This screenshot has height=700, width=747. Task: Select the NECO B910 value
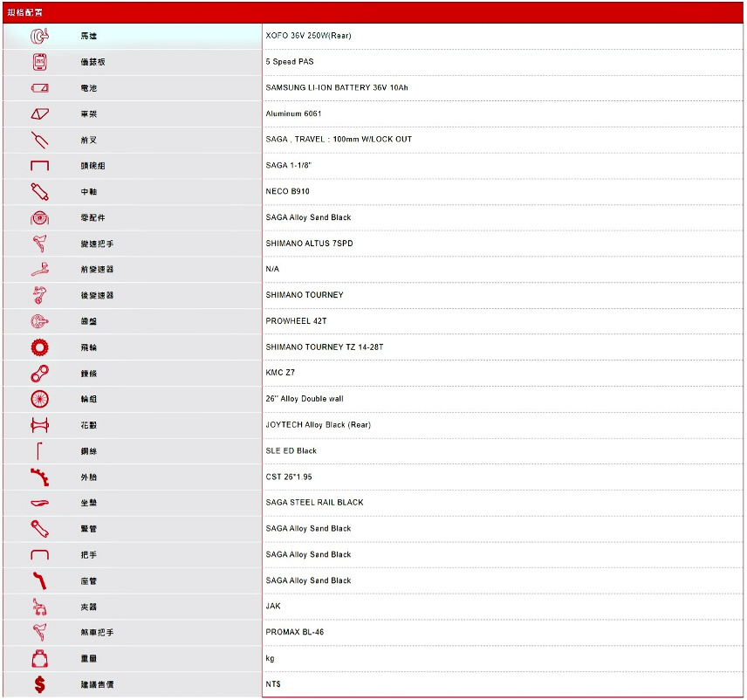(287, 191)
